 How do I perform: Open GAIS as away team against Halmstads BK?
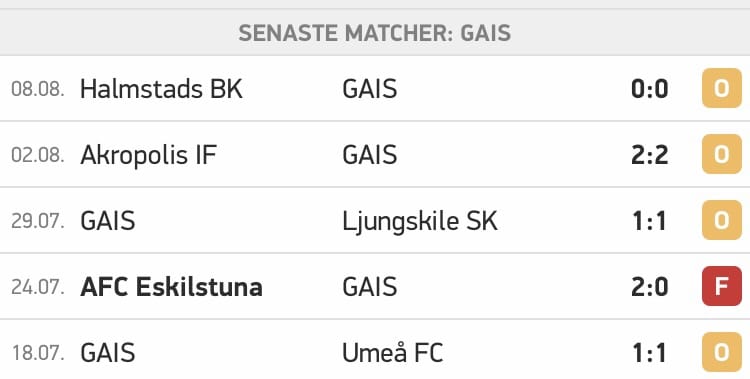pyautogui.click(x=370, y=89)
